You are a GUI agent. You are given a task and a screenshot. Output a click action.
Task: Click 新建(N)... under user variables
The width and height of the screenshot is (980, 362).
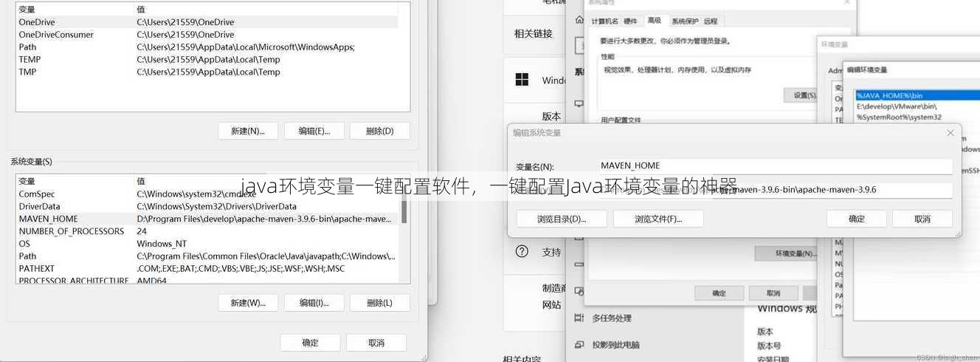(x=248, y=131)
